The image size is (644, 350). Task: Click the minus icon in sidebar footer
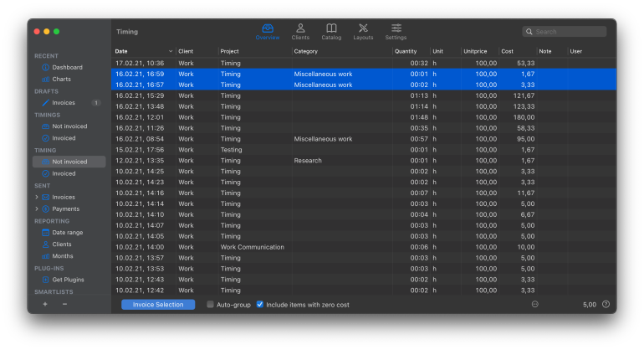click(64, 304)
